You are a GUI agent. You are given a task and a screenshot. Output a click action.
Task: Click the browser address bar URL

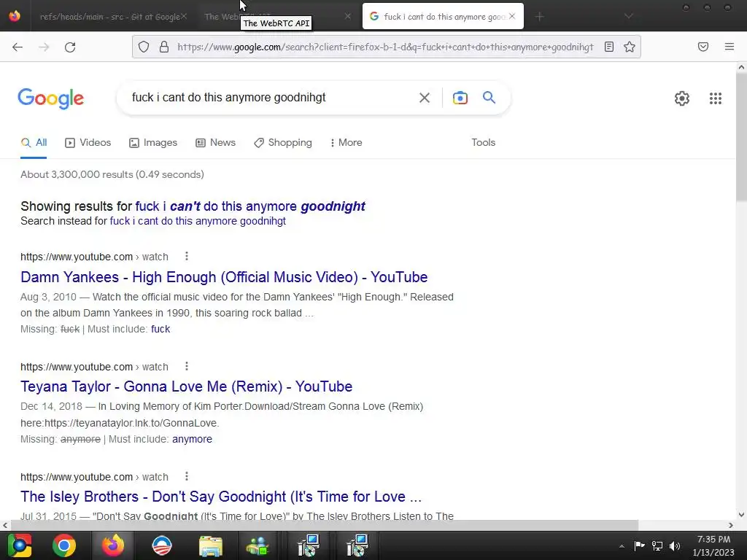[385, 47]
